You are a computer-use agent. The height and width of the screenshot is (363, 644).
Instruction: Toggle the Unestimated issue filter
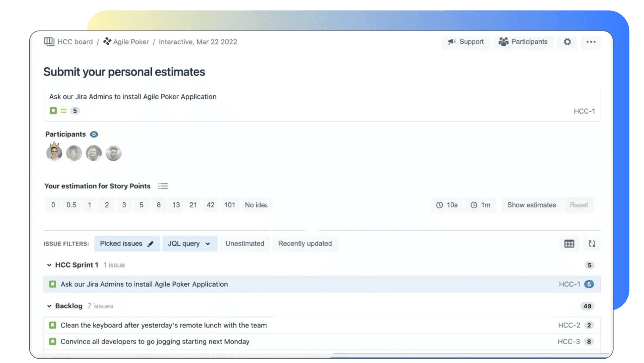click(244, 244)
